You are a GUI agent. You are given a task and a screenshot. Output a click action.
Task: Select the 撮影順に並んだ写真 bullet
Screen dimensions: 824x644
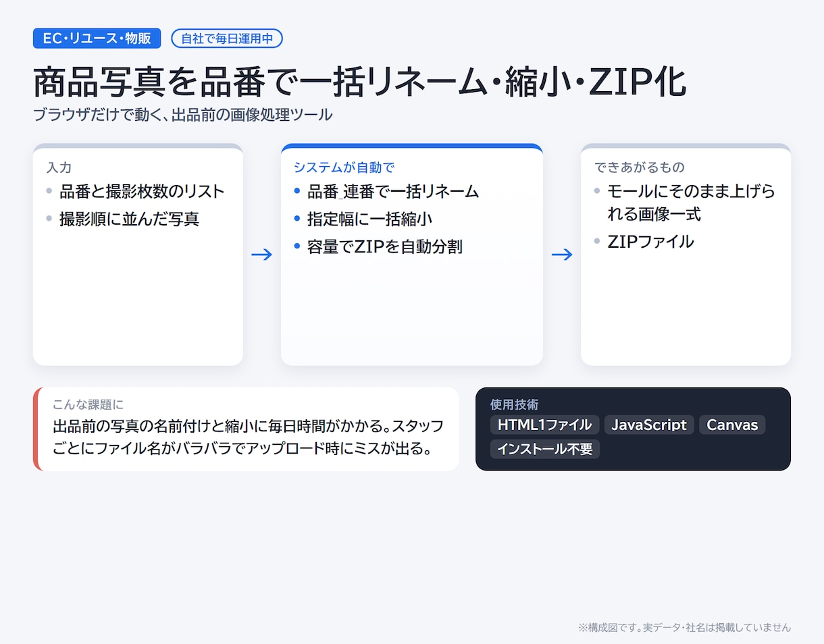coord(129,219)
